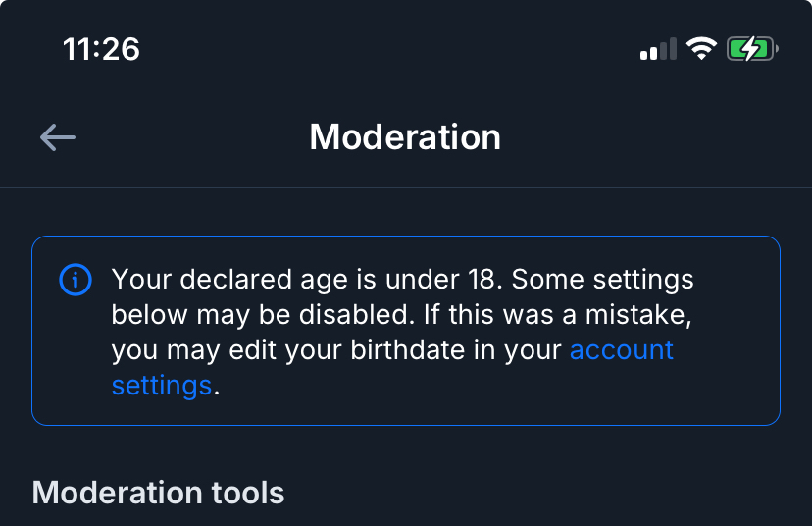Screen dimensions: 812x526
Task: Tap the 11:26 clock in status bar
Action: click(101, 49)
